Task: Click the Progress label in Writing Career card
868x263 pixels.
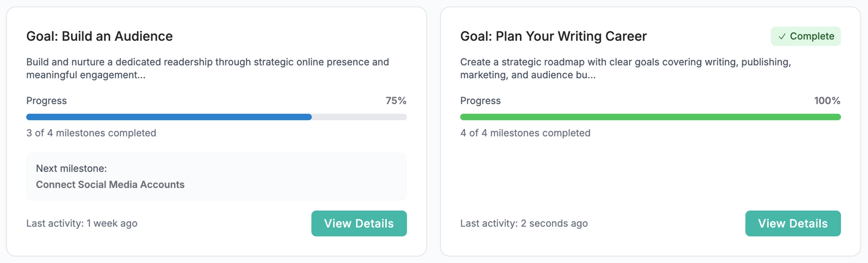Action: coord(480,101)
